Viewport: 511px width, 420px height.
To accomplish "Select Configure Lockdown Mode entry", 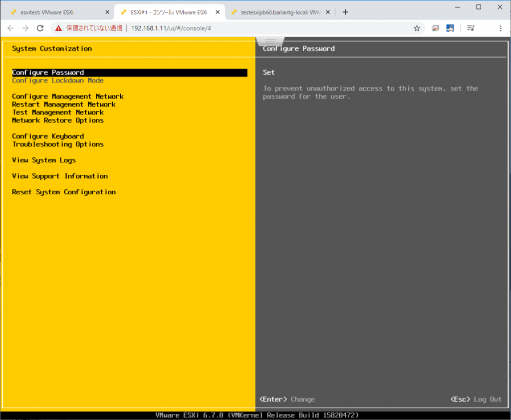I will 58,80.
